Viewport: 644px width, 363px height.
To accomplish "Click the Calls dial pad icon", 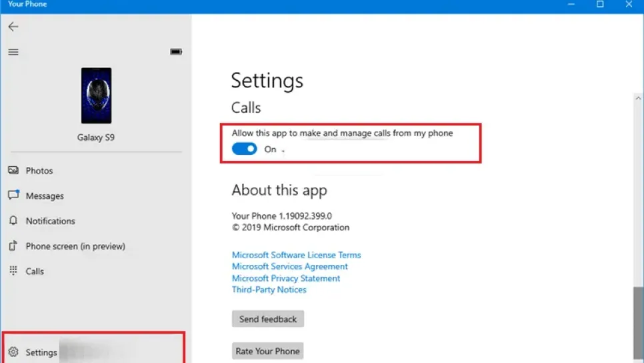I will point(13,271).
